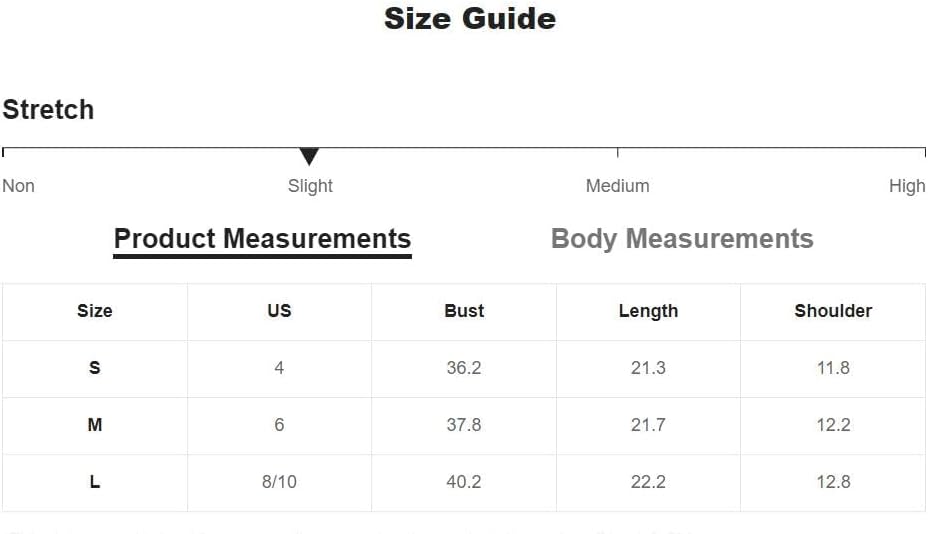Click the 12.8 shoulder measurement cell

[x=833, y=482]
